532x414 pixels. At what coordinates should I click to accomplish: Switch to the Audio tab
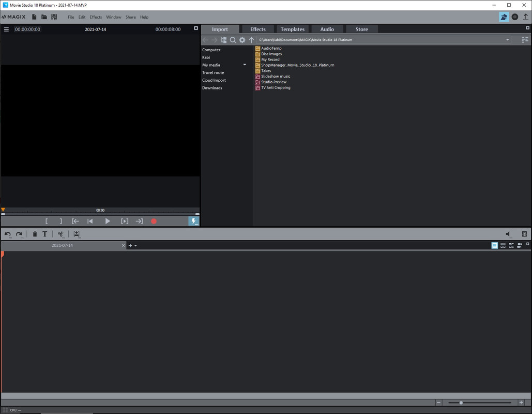coord(327,29)
